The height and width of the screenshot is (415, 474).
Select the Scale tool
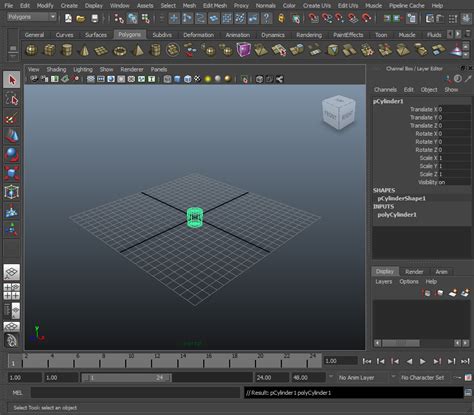[12, 173]
